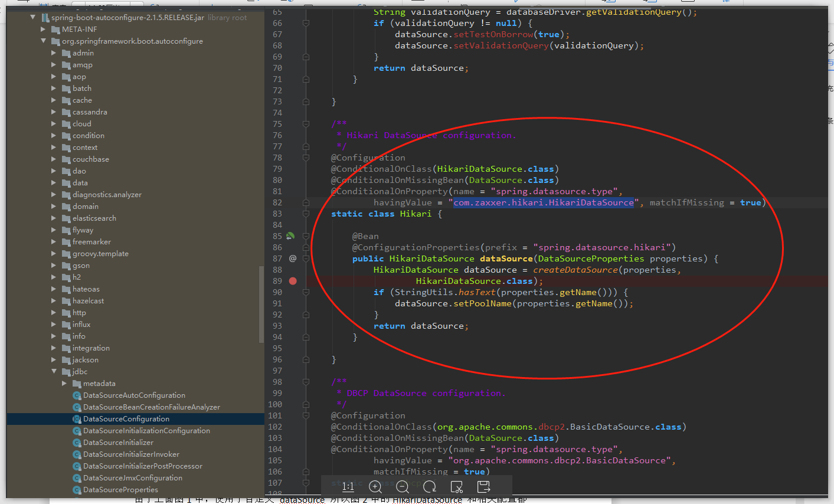The height and width of the screenshot is (504, 834).
Task: Expand the metadata folder arrow
Action: pos(64,384)
